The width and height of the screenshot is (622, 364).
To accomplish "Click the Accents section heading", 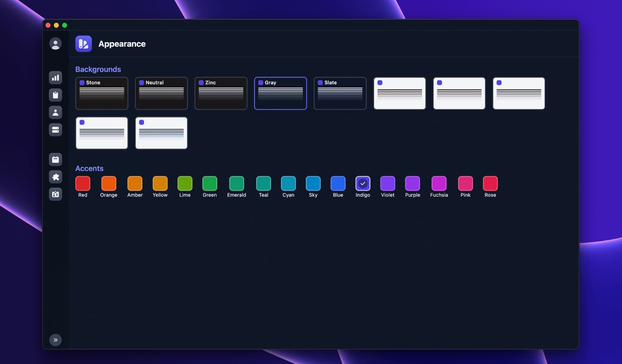I will [89, 168].
